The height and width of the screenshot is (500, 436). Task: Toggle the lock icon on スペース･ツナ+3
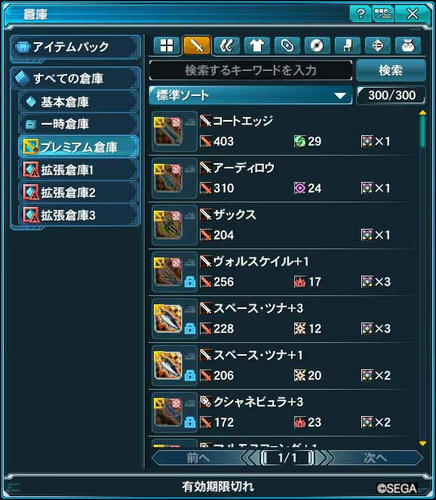click(x=190, y=329)
